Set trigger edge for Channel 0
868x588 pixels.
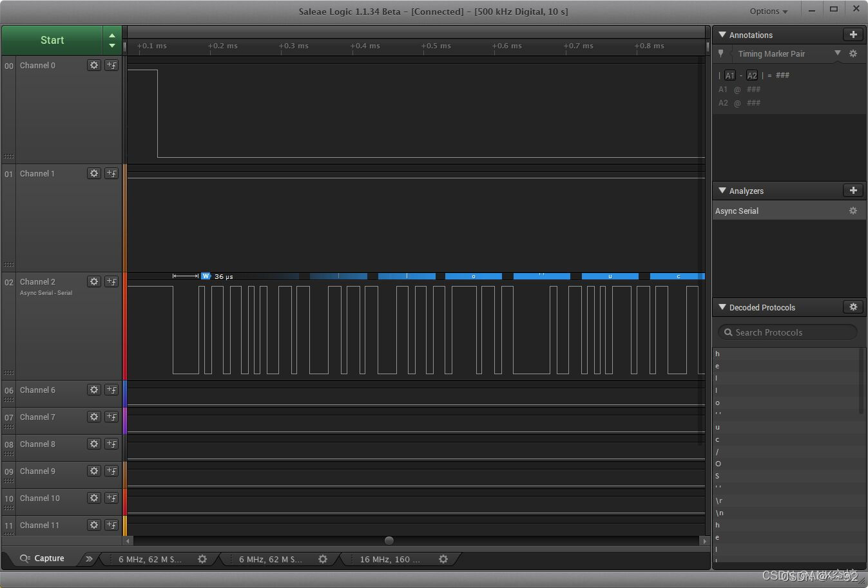click(111, 65)
